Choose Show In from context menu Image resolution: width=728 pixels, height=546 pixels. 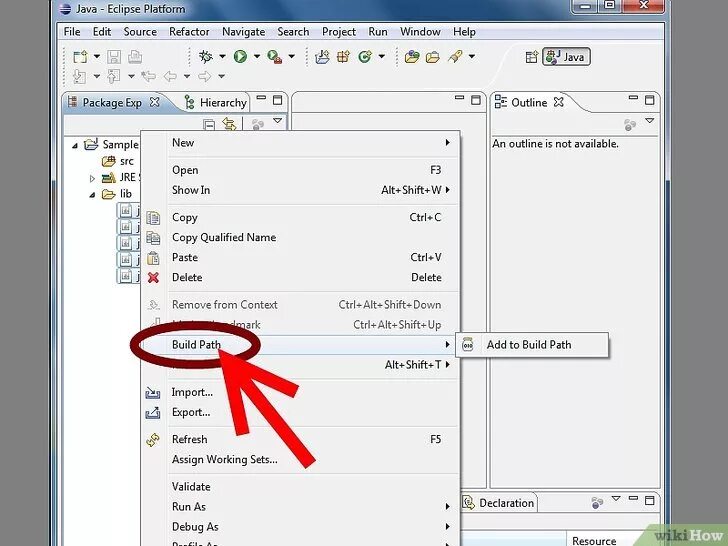[x=301, y=190]
